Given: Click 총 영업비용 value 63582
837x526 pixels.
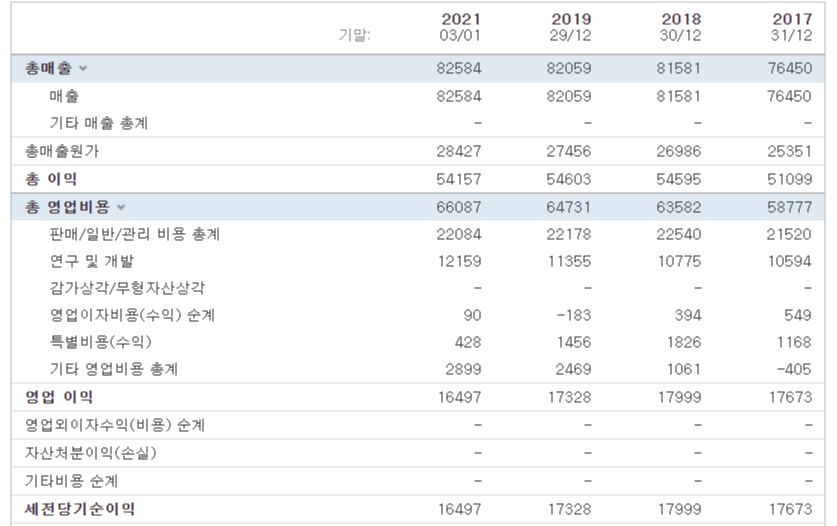Looking at the screenshot, I should (679, 207).
